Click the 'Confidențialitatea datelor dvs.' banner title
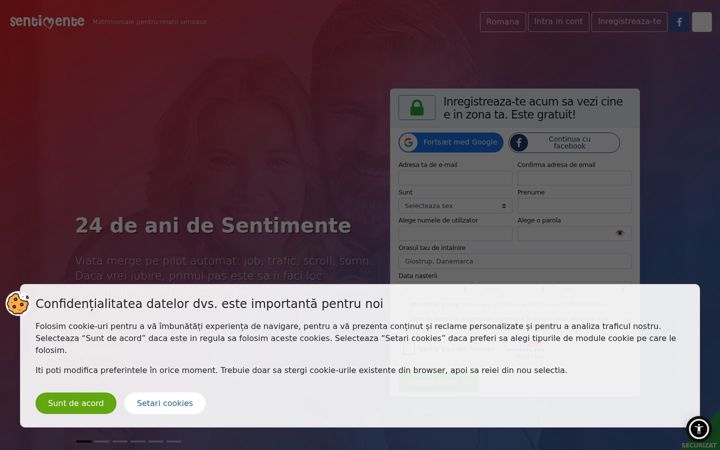 click(x=209, y=304)
